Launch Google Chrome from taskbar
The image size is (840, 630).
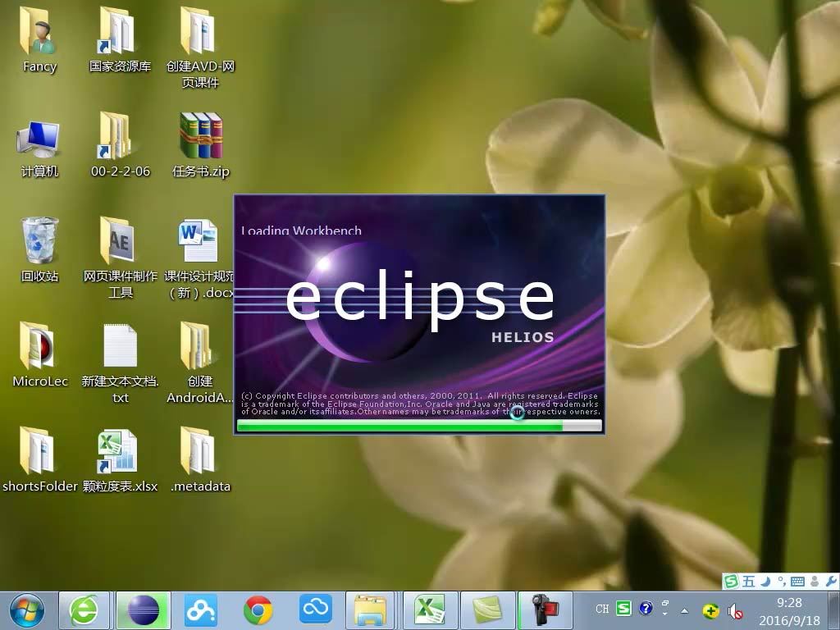click(258, 610)
